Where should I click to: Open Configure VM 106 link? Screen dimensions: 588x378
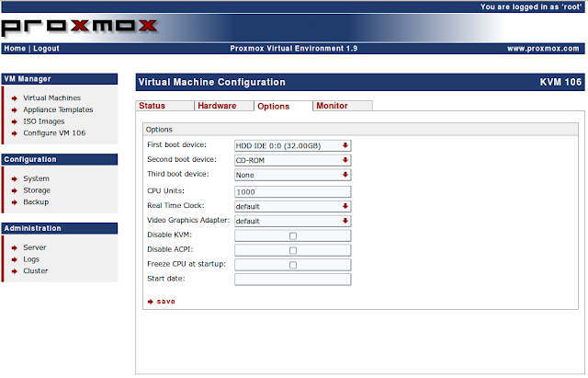pyautogui.click(x=54, y=132)
